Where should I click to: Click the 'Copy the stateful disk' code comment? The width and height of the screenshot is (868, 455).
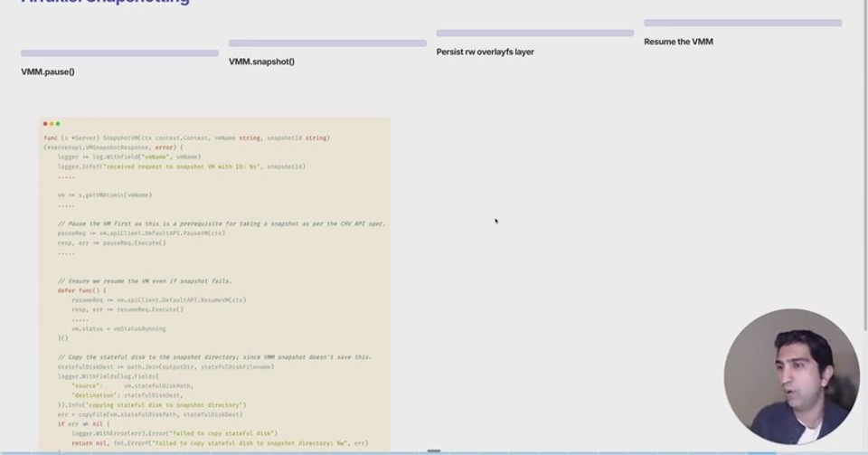tap(215, 357)
